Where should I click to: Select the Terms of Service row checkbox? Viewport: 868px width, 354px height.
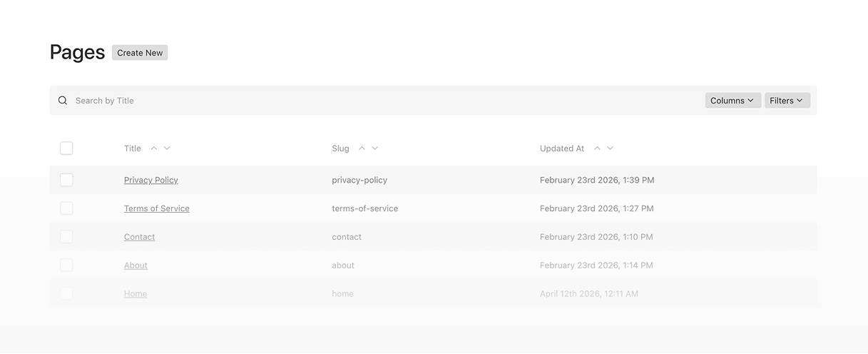[x=66, y=208]
